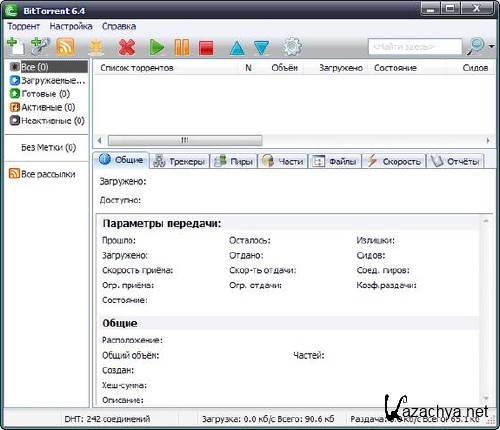Click left arrow of horizontal scrollbar
The width and height of the screenshot is (500, 430).
coord(99,140)
